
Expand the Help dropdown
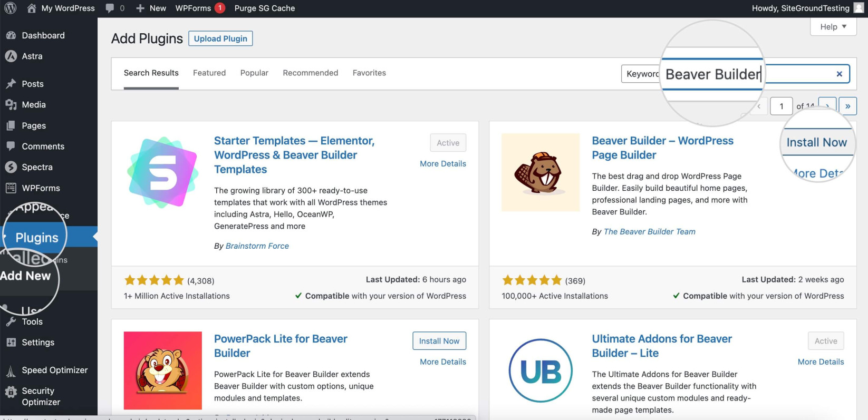[833, 27]
